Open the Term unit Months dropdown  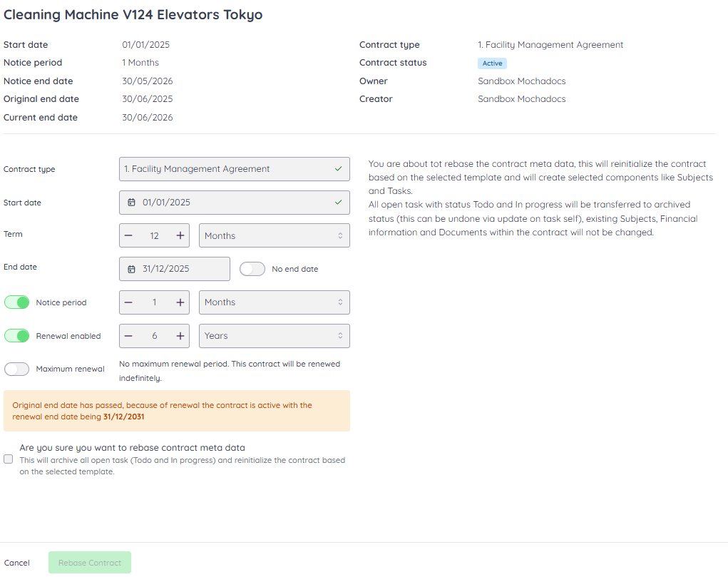(x=274, y=236)
